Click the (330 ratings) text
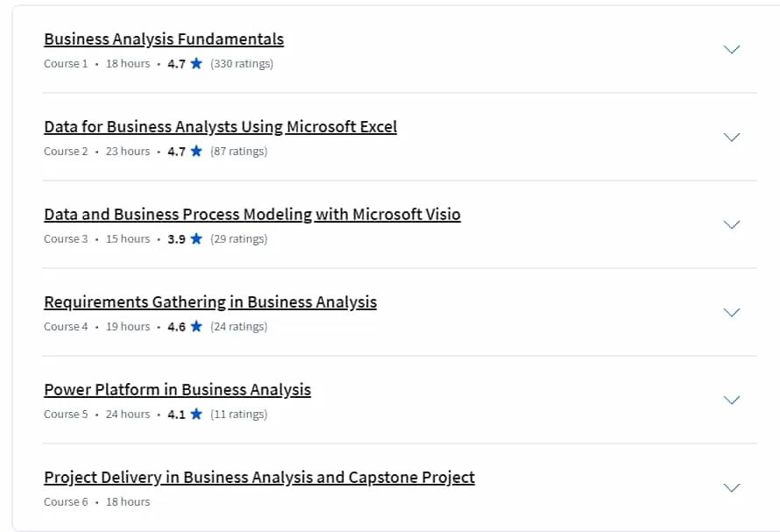The width and height of the screenshot is (780, 532). tap(242, 64)
